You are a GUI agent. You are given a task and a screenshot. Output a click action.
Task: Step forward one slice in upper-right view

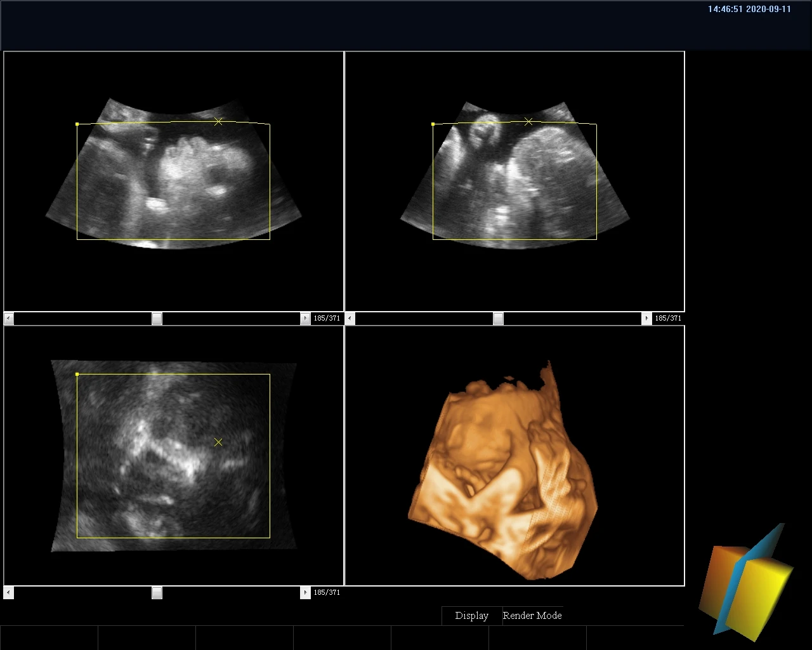[646, 319]
